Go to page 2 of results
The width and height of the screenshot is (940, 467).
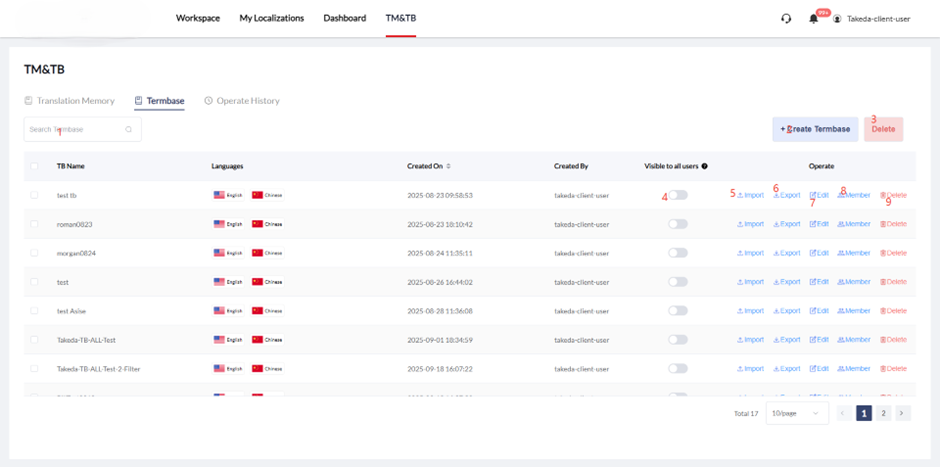click(883, 413)
